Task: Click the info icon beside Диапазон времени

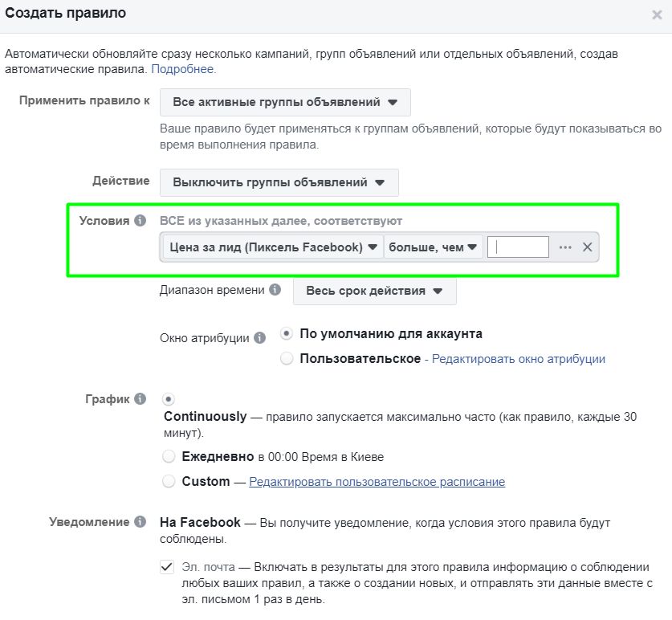Action: click(x=275, y=292)
